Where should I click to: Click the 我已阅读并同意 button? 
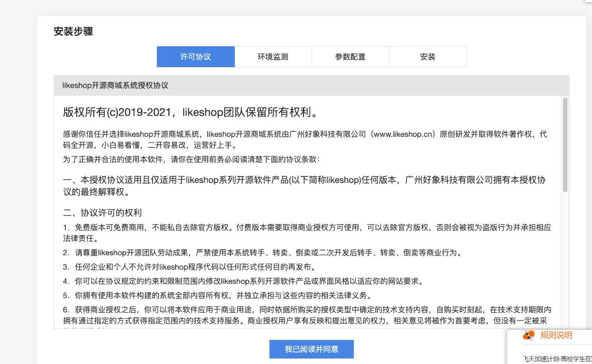pos(312,349)
